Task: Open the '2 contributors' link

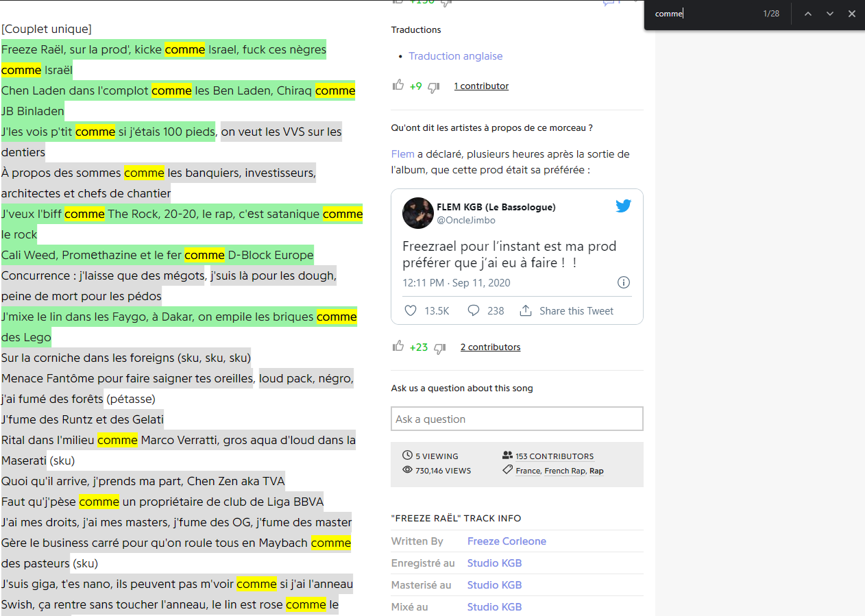Action: [x=490, y=347]
